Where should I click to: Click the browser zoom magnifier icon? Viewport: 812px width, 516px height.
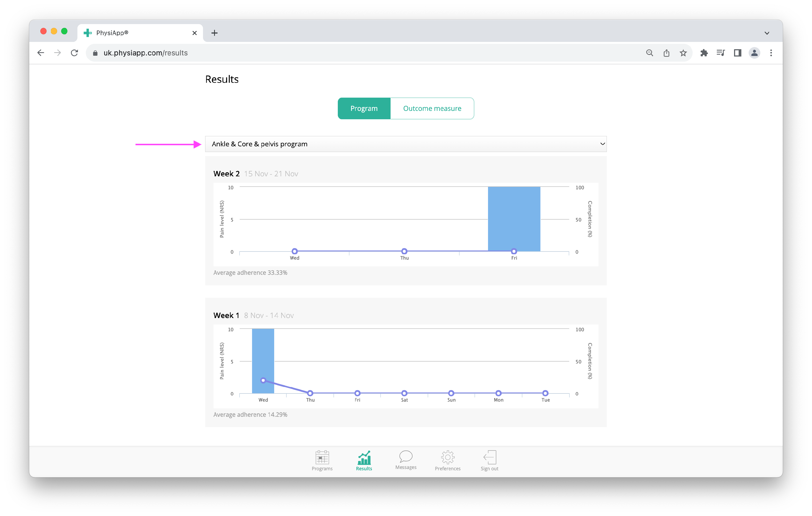tap(650, 53)
